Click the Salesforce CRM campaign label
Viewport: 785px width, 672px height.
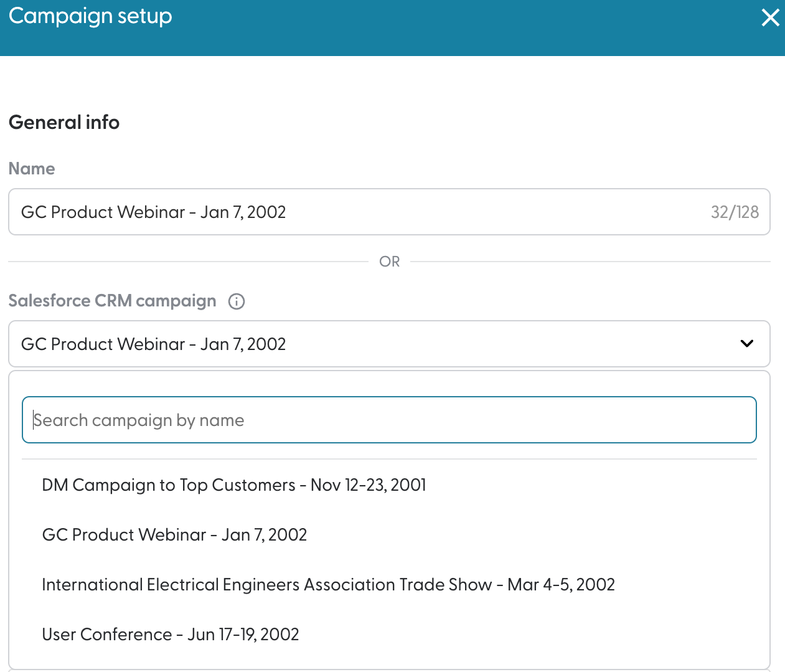(113, 301)
